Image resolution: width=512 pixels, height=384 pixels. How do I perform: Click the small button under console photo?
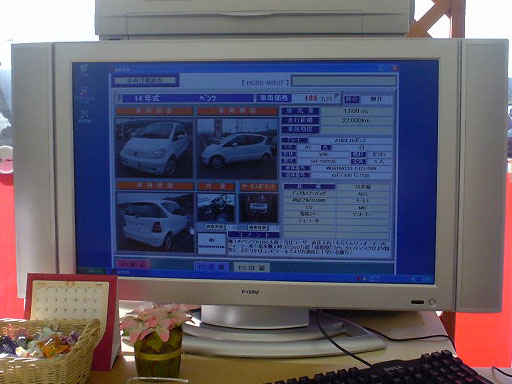pos(257,227)
